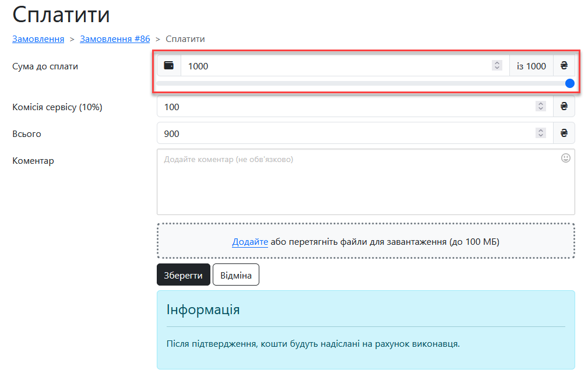The width and height of the screenshot is (588, 380).
Task: Click hryvnia symbol in commission row
Action: [564, 107]
